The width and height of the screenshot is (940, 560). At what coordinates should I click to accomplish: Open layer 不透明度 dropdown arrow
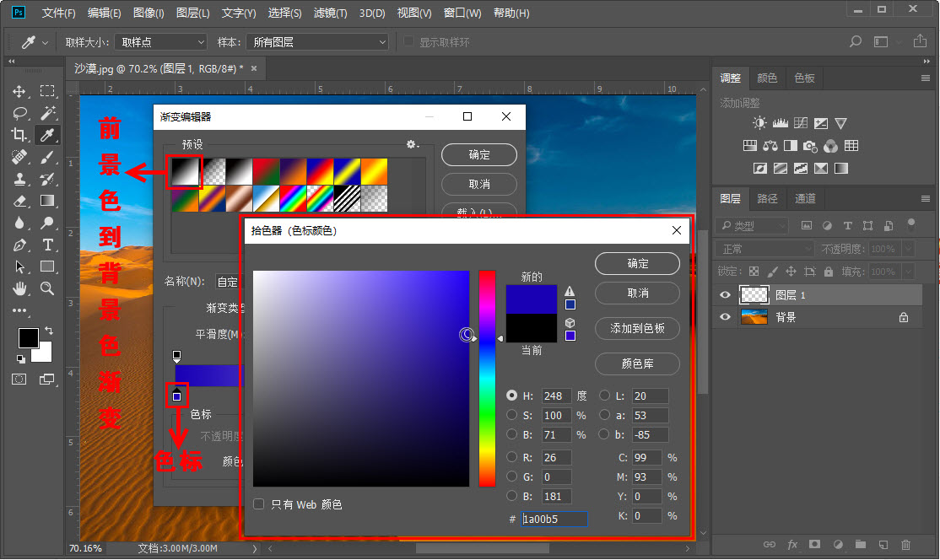tap(909, 249)
